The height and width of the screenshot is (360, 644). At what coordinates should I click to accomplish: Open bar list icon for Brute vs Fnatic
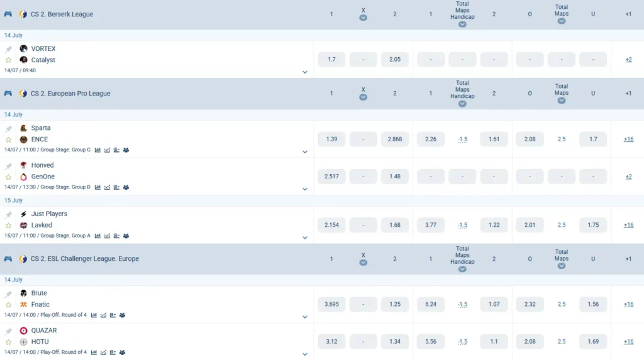click(113, 315)
